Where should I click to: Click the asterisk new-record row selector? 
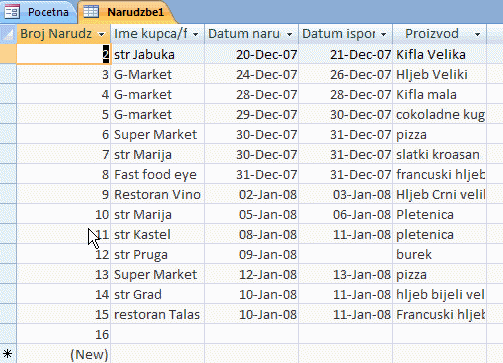click(8, 354)
